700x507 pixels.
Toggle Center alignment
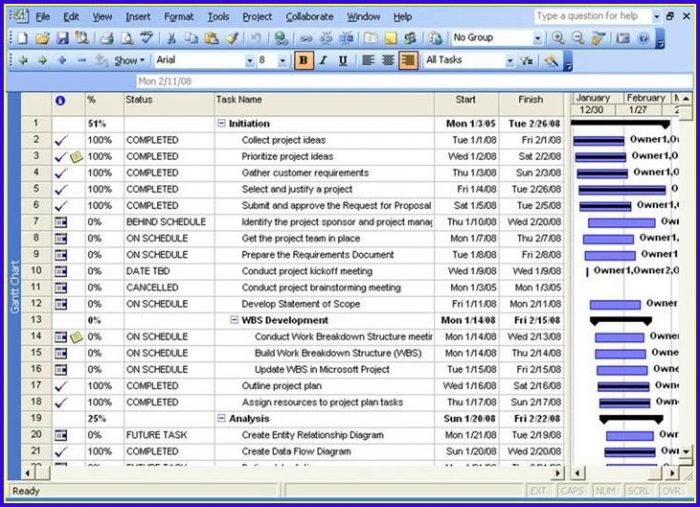click(x=388, y=60)
